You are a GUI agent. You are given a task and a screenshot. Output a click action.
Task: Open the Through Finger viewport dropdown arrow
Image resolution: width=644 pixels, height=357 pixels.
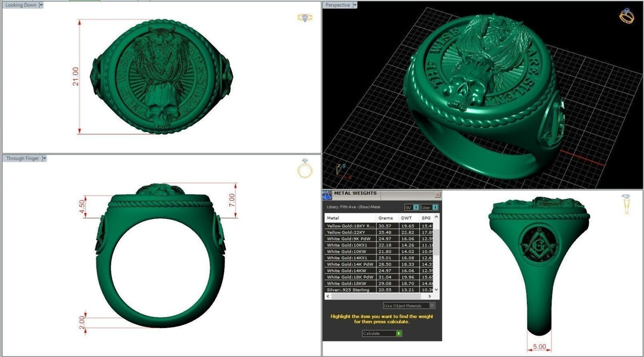coord(44,159)
